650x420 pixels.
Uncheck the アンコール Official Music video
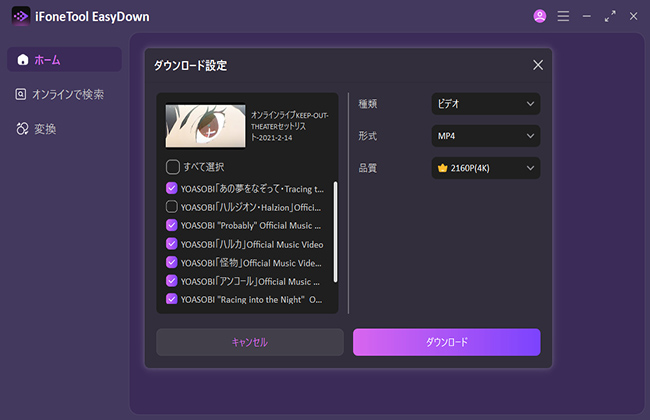point(172,281)
